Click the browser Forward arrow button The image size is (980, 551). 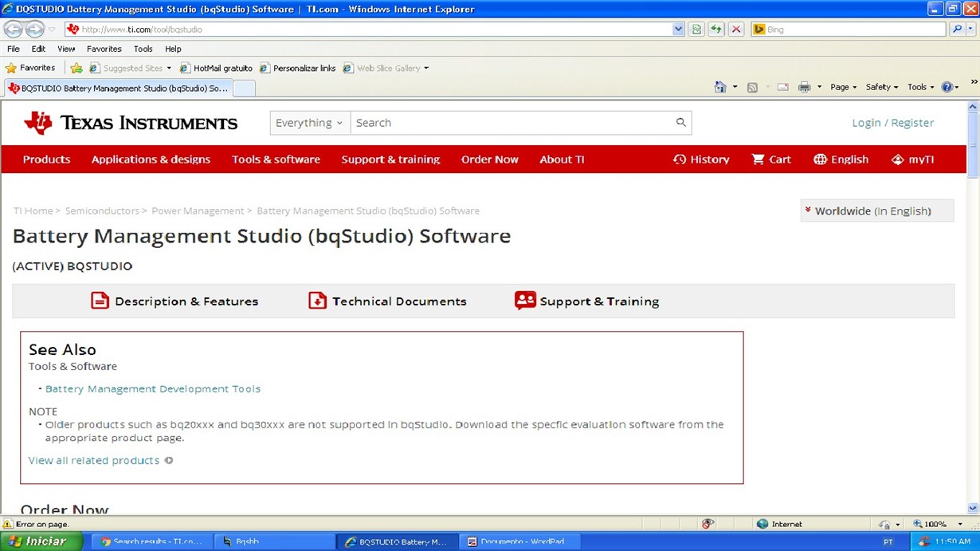coord(34,30)
